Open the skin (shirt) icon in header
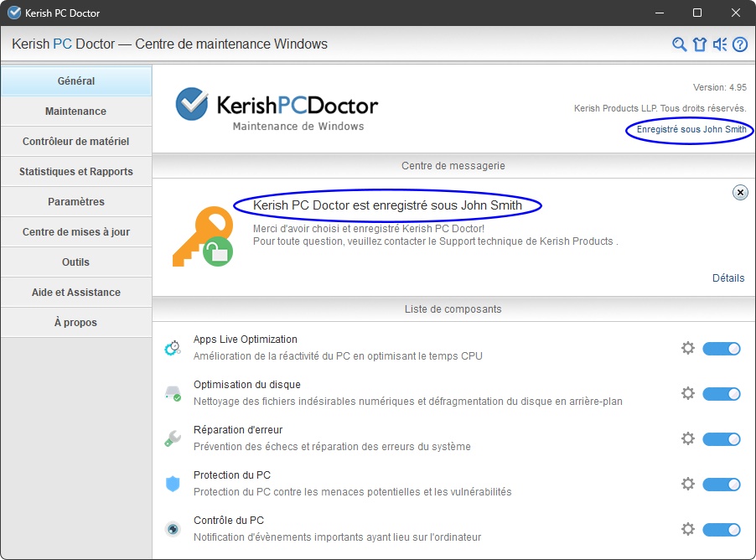 pyautogui.click(x=700, y=44)
